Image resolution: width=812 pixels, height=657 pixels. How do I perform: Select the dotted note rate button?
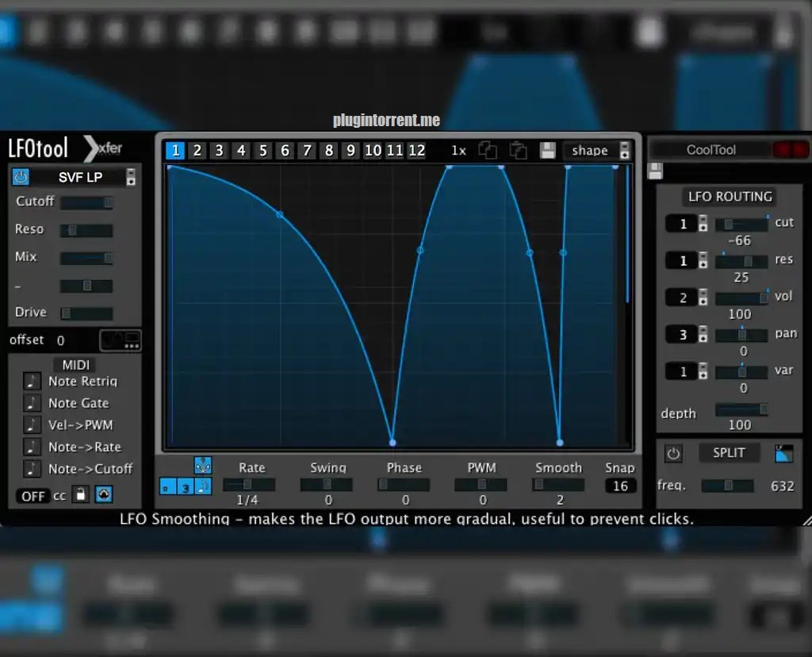(x=167, y=486)
